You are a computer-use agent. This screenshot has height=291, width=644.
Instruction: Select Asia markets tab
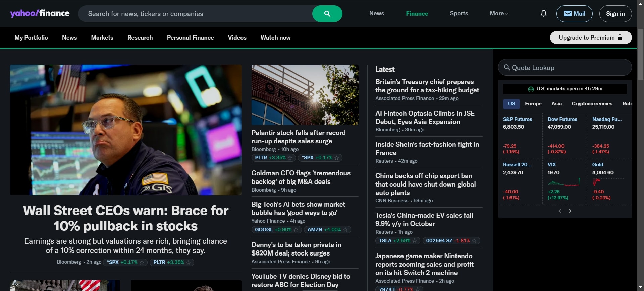tap(556, 104)
